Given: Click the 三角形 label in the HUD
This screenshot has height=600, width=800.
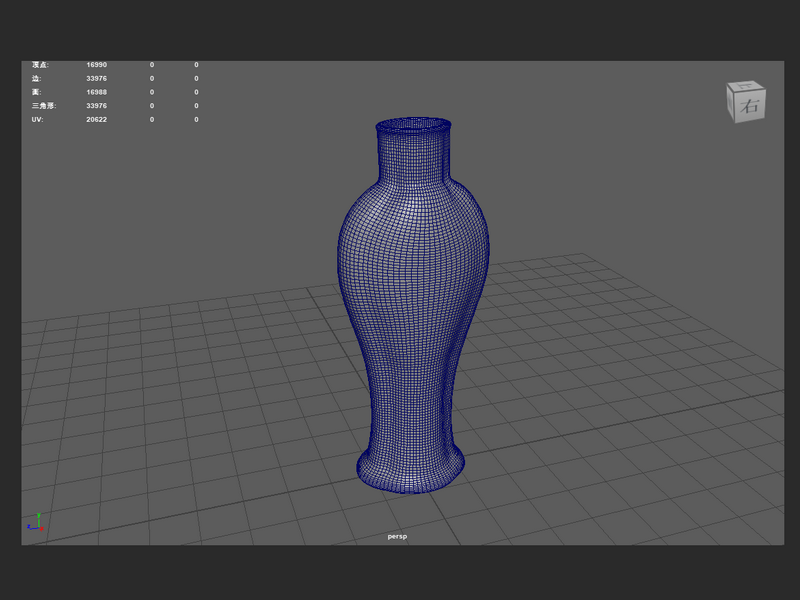Looking at the screenshot, I should tap(44, 106).
